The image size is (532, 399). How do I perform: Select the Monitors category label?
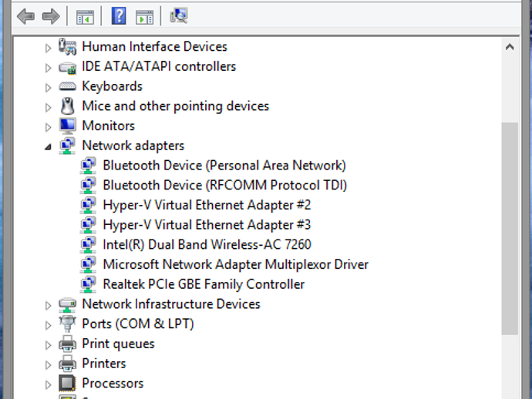(x=108, y=126)
